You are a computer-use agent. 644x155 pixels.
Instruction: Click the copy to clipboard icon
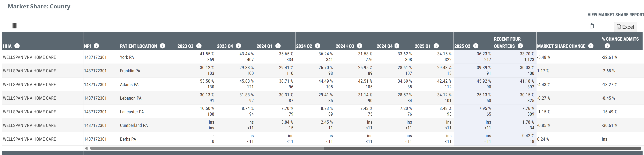(x=592, y=26)
